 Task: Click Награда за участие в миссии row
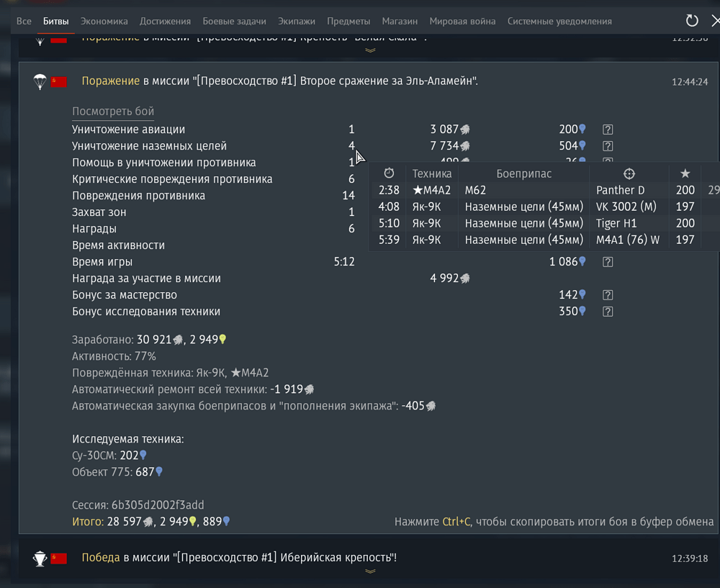coord(271,278)
